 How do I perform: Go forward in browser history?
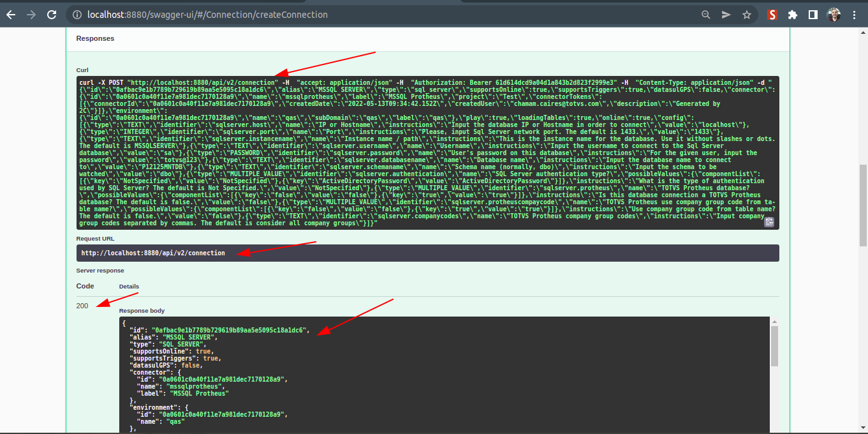(31, 14)
